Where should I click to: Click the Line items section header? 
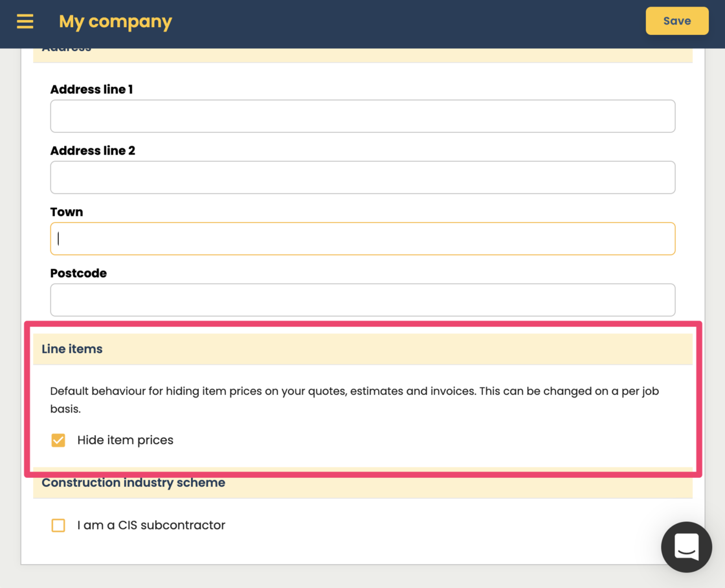pyautogui.click(x=72, y=349)
